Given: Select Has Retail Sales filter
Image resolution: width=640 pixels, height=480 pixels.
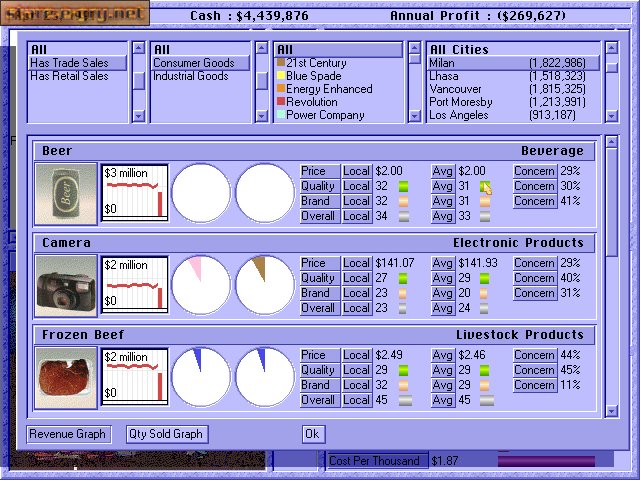Looking at the screenshot, I should 69,76.
